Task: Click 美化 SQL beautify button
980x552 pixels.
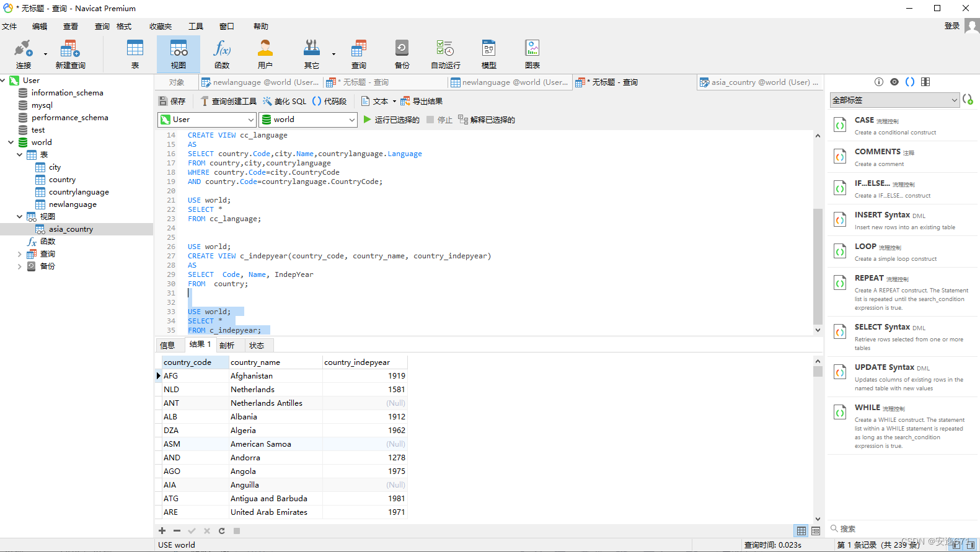Action: [285, 101]
